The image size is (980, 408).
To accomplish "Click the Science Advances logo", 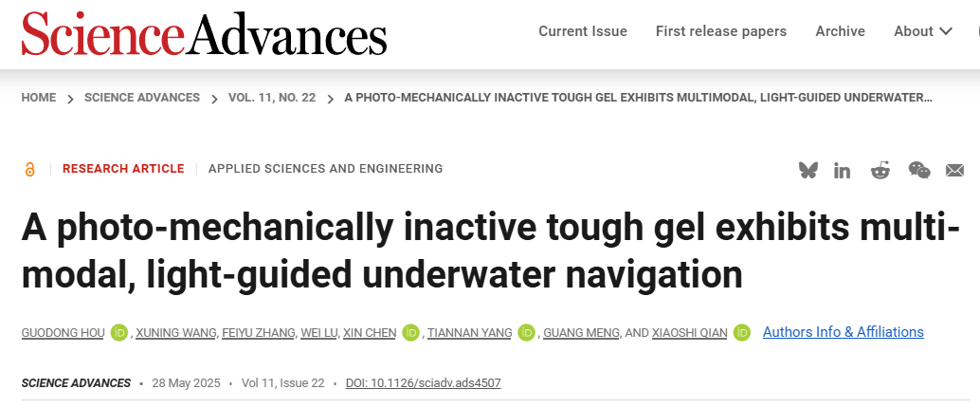I will (204, 33).
